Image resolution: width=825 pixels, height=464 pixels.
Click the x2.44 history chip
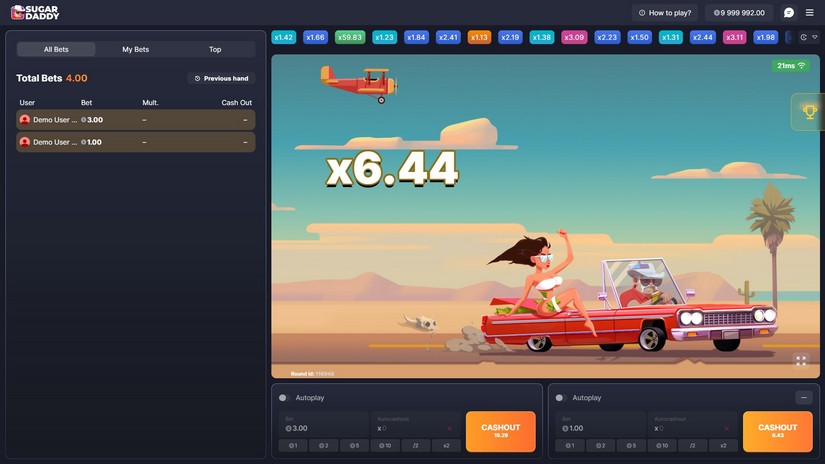(x=702, y=37)
